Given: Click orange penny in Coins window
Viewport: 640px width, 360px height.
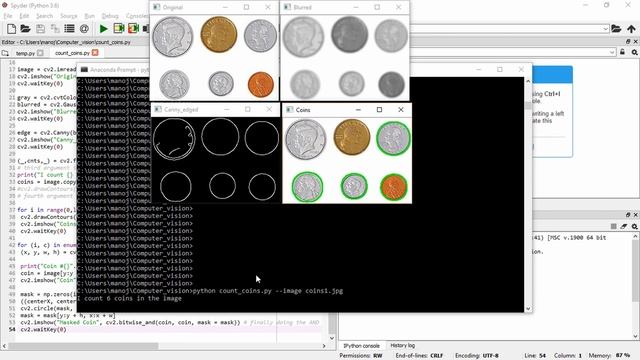Looking at the screenshot, I should point(394,187).
